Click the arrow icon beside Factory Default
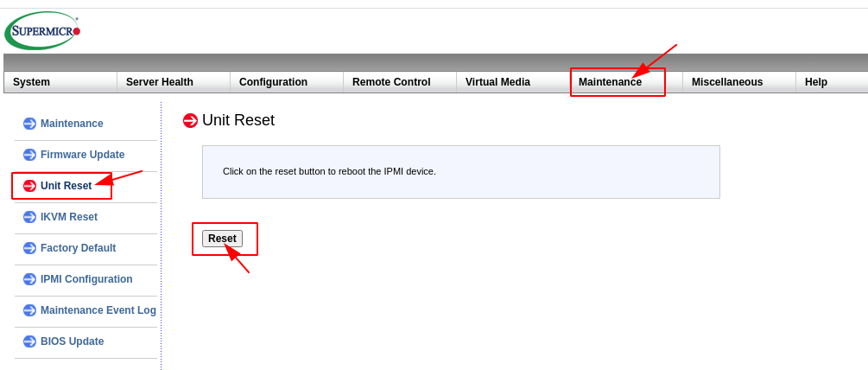 [x=29, y=248]
